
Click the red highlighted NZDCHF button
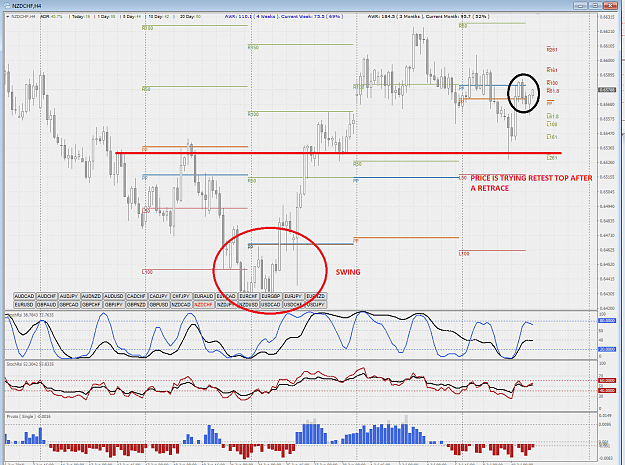coord(203,305)
